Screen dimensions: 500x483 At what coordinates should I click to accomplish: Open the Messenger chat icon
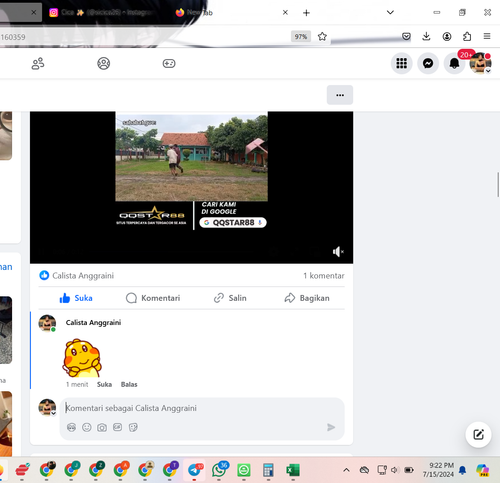[x=428, y=63]
